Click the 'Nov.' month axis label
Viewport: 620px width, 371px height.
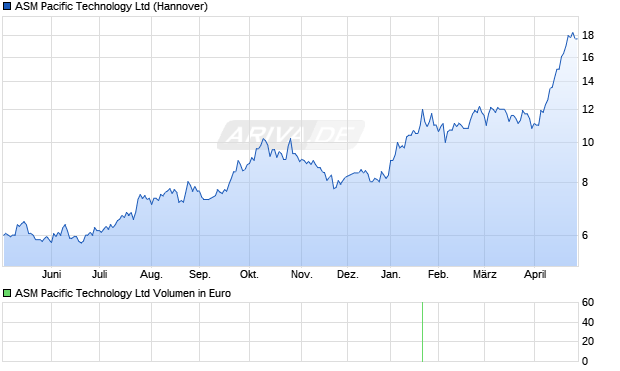[301, 274]
